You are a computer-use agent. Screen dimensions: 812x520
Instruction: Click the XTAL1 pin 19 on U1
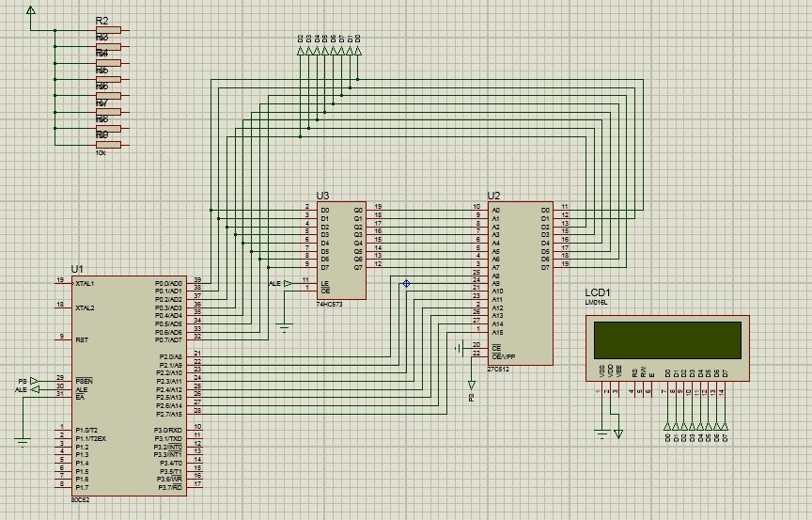(60, 281)
